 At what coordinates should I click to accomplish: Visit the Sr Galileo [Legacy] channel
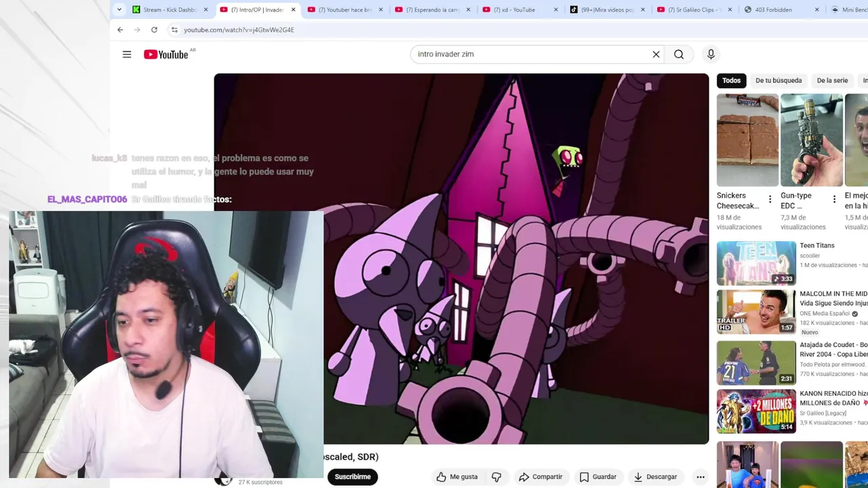[x=823, y=413]
